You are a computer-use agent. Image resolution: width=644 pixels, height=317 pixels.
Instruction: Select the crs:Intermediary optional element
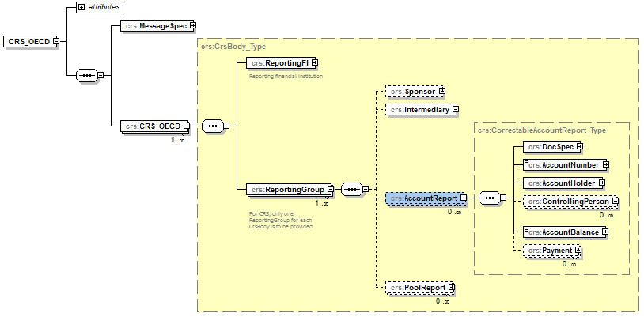coord(422,110)
